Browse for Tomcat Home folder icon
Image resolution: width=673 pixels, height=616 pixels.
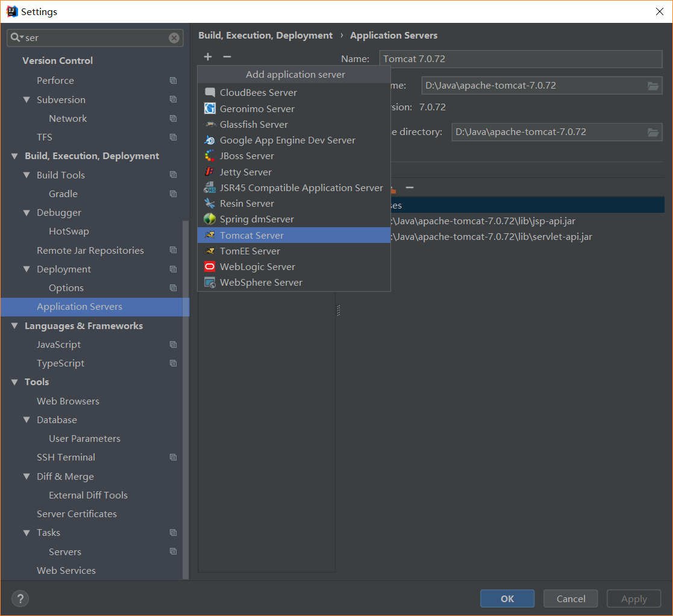tap(653, 86)
